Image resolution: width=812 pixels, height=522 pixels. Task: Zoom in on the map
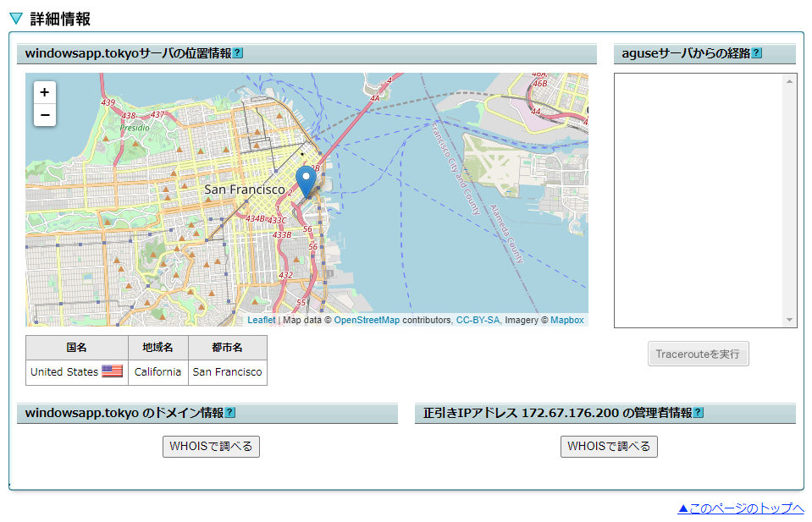[x=45, y=92]
